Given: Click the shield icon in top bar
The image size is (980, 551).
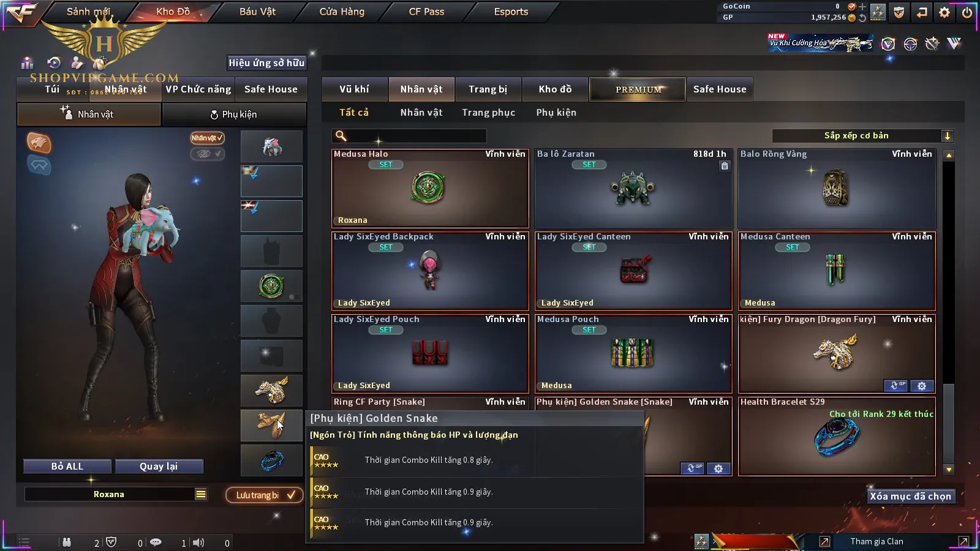Looking at the screenshot, I should coord(899,12).
